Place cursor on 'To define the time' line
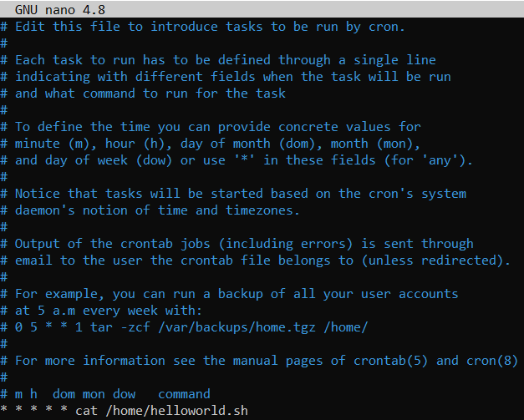Image resolution: width=524 pixels, height=420 pixels. tap(217, 127)
